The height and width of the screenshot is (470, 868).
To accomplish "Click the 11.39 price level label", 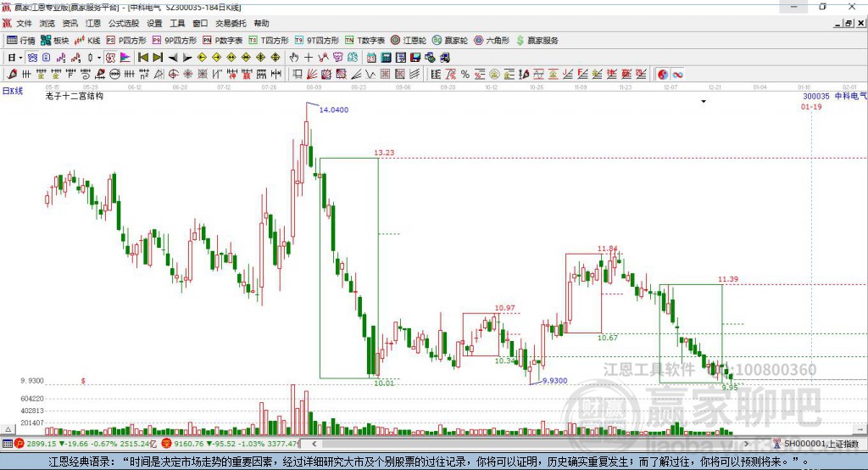I will tap(728, 279).
